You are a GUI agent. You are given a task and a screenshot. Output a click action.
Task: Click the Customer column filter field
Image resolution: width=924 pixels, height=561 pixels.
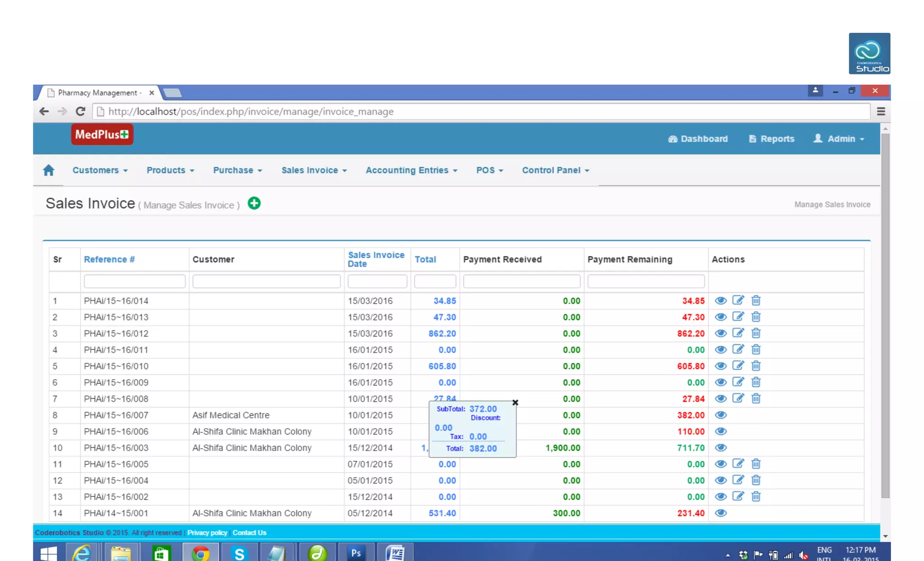pos(266,282)
